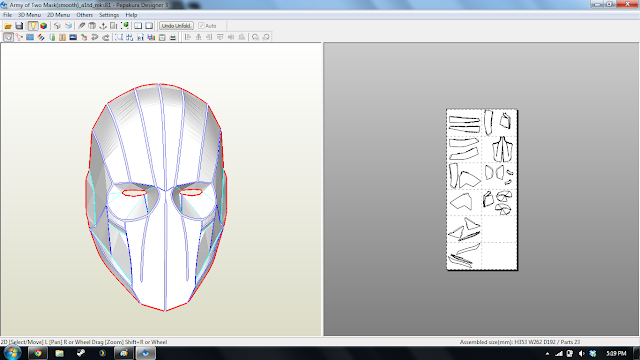Select the pencil edge tool icon
The height and width of the screenshot is (360, 640).
click(82, 26)
